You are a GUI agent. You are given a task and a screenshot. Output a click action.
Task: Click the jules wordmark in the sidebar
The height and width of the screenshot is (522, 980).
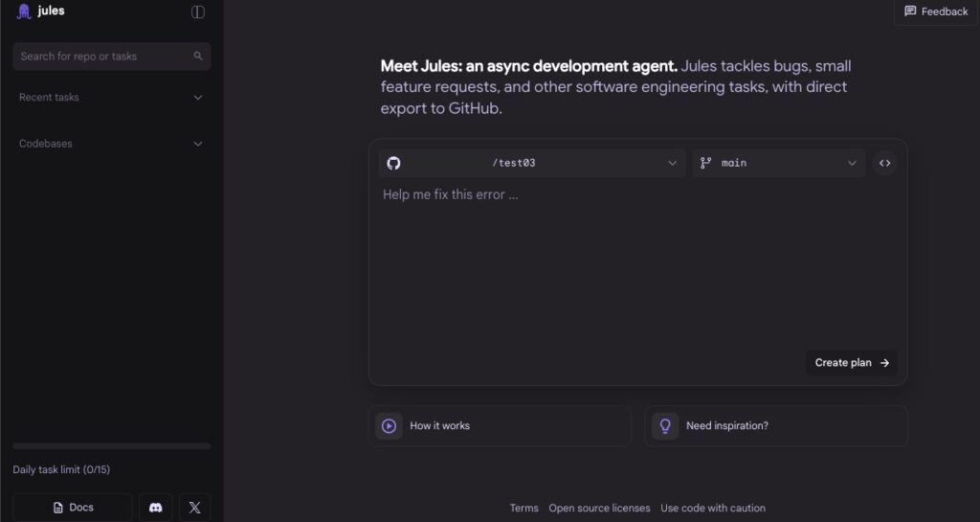tap(52, 11)
